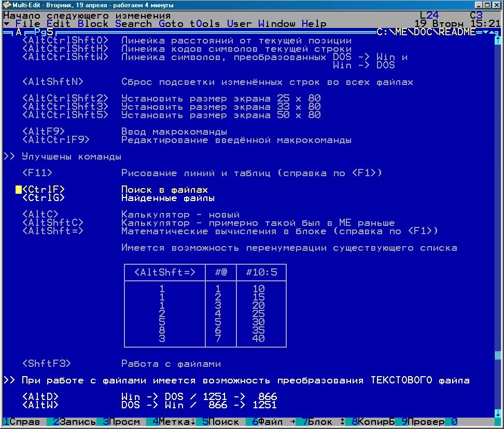The height and width of the screenshot is (429, 504).
Task: Click the vertical scrollbar thumb marker
Action: (498, 355)
